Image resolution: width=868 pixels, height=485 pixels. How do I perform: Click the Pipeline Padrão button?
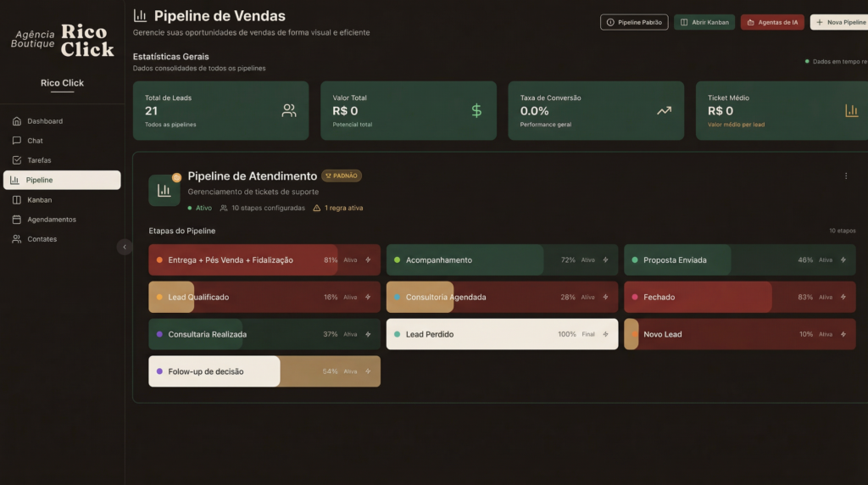click(634, 22)
